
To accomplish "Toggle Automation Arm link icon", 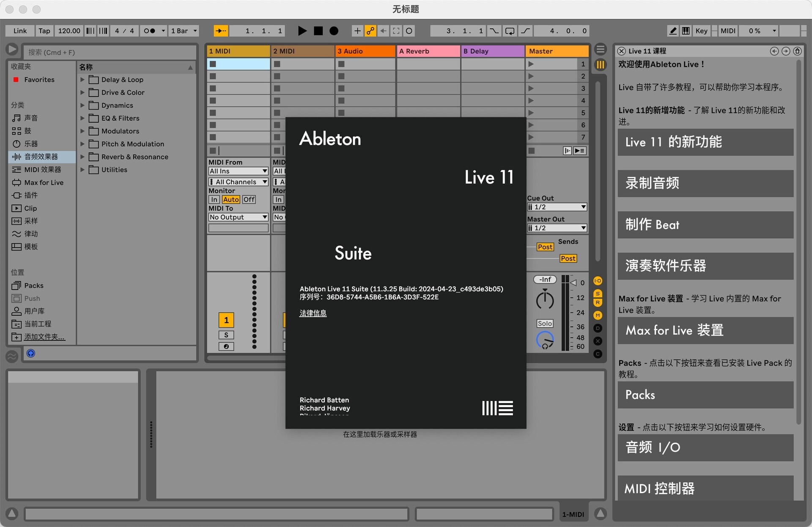I will [x=370, y=31].
